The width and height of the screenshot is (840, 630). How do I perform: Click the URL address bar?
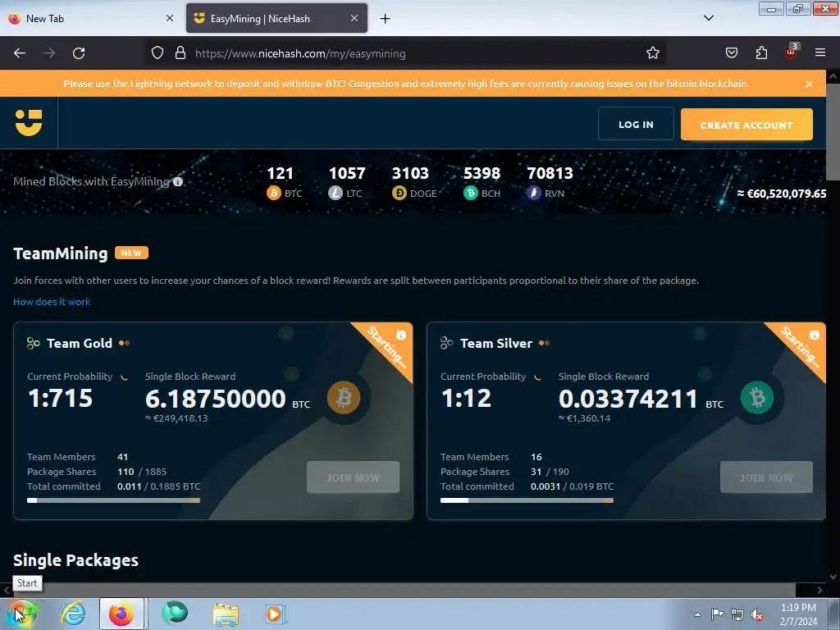(407, 53)
